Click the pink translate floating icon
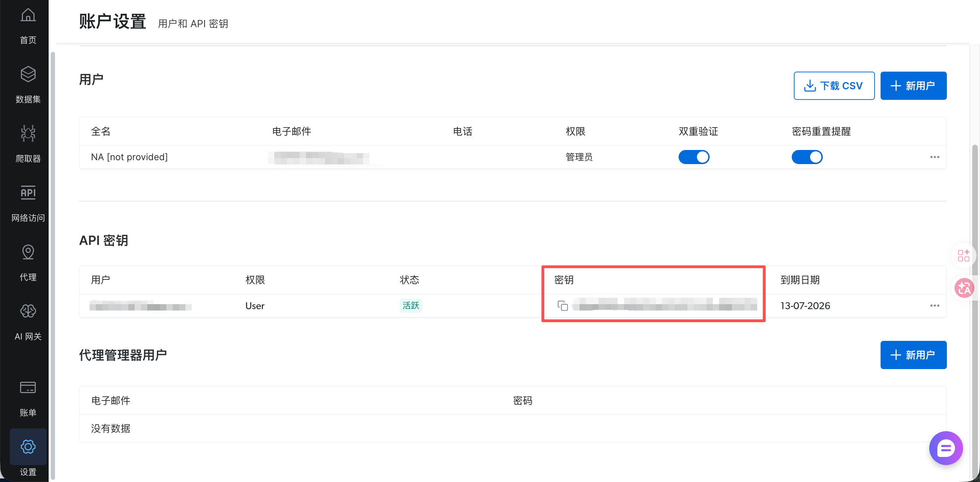The height and width of the screenshot is (482, 980). pos(964,288)
